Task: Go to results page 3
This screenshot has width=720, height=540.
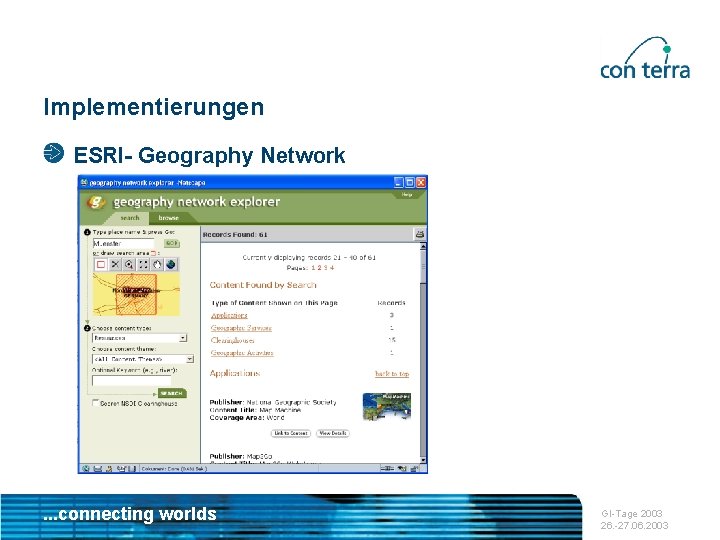Action: [326, 268]
